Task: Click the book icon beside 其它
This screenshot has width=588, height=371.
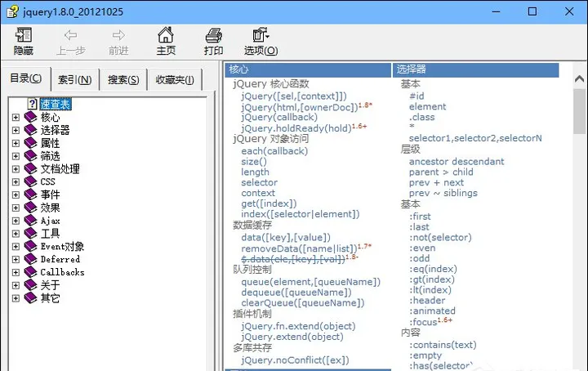Action: pos(31,297)
